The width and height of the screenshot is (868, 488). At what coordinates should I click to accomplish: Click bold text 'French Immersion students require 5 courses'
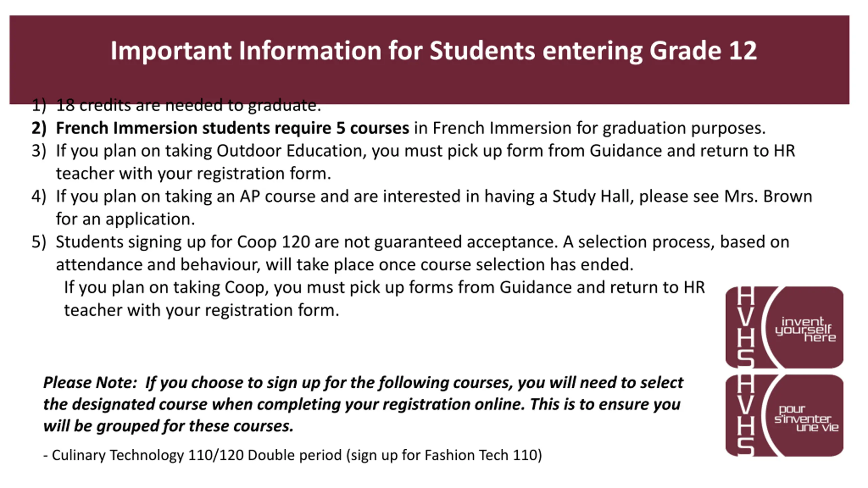(232, 128)
